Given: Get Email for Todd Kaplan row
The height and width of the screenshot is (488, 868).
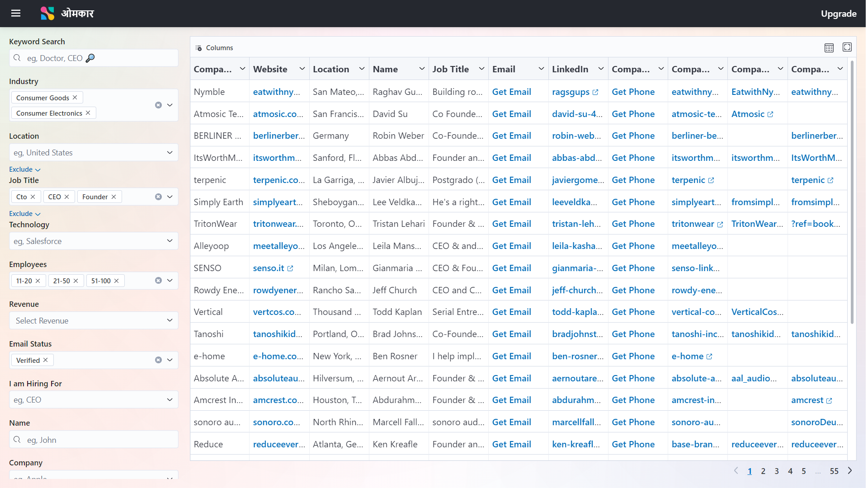Looking at the screenshot, I should click(511, 312).
